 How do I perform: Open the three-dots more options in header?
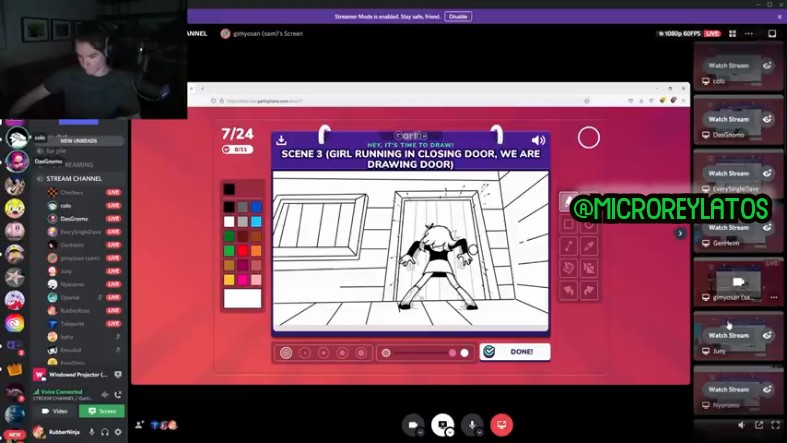749,34
